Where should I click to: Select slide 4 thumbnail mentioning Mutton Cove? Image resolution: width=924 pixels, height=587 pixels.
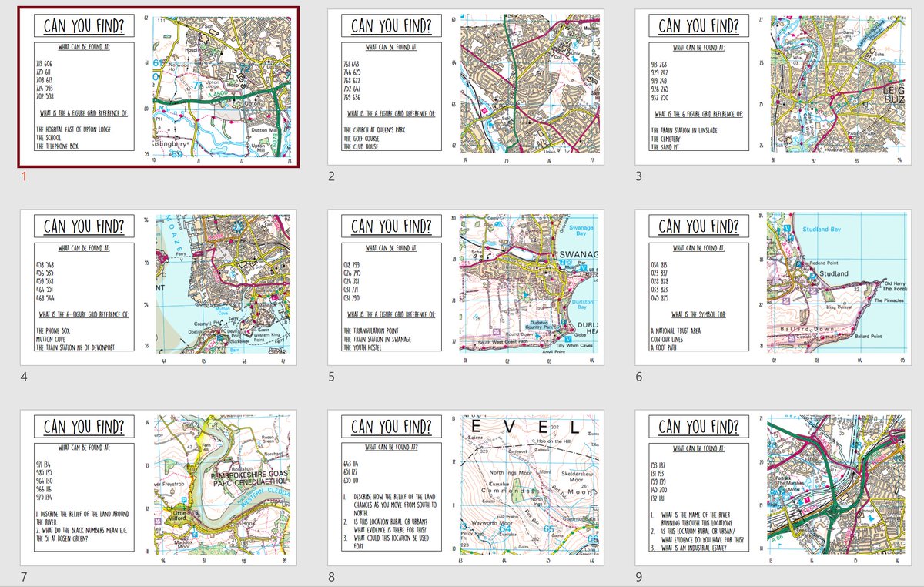coord(158,289)
